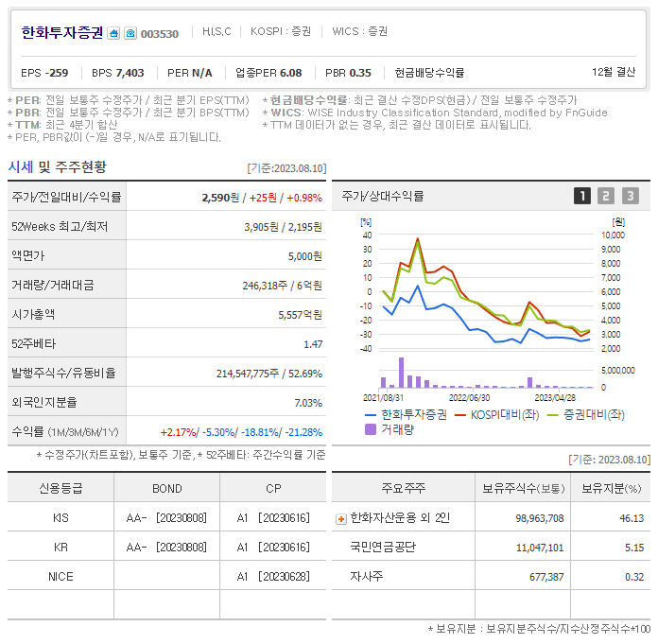Click the -21.28% one-year return
This screenshot has height=644, width=658.
coord(303,432)
